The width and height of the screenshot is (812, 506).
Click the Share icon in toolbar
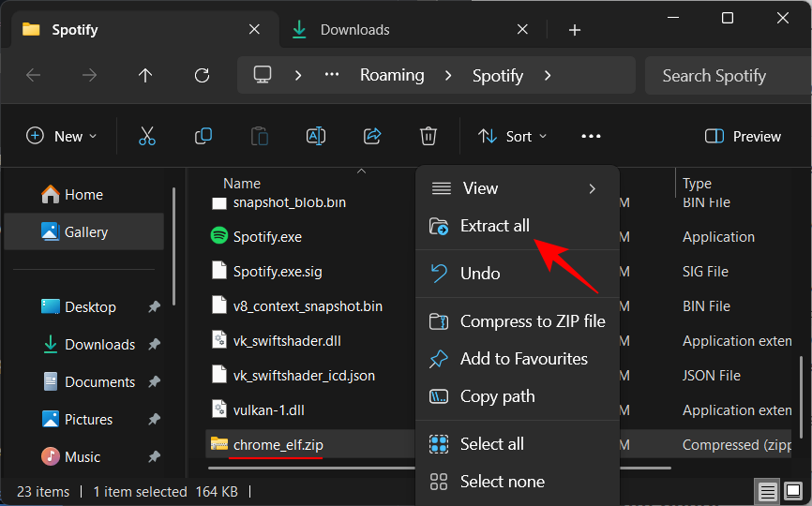click(x=372, y=136)
